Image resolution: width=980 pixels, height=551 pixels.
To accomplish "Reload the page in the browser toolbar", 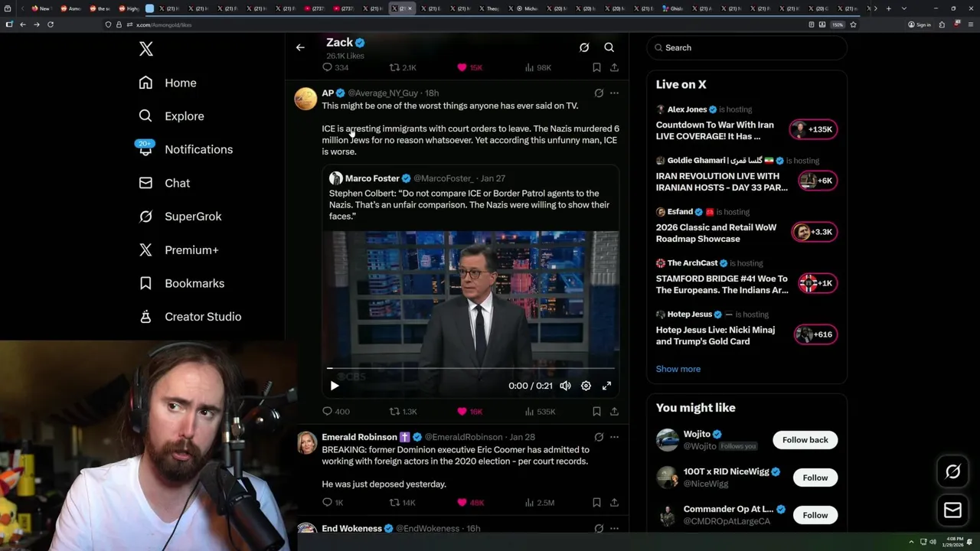I will coord(51,24).
